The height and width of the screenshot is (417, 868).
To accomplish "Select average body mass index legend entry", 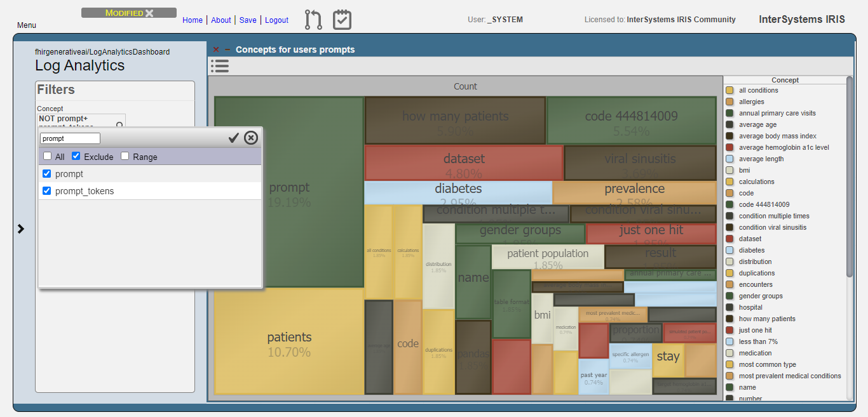I will coord(778,136).
